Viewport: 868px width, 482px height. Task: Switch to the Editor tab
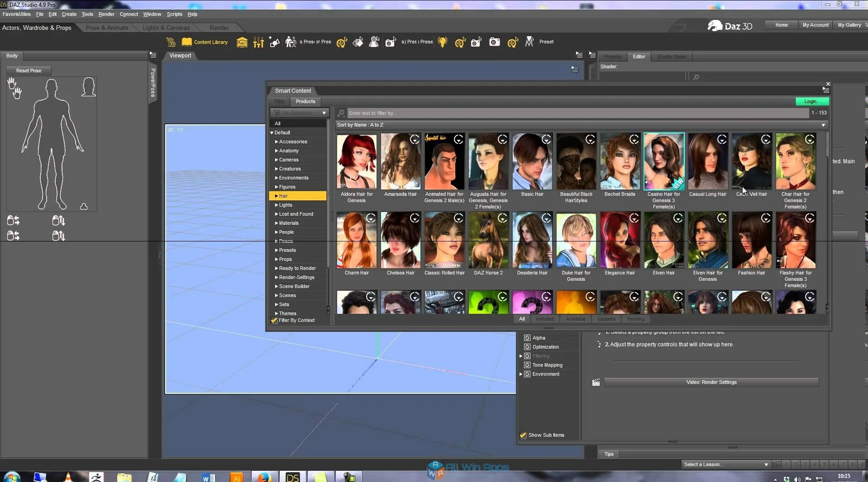pyautogui.click(x=639, y=57)
